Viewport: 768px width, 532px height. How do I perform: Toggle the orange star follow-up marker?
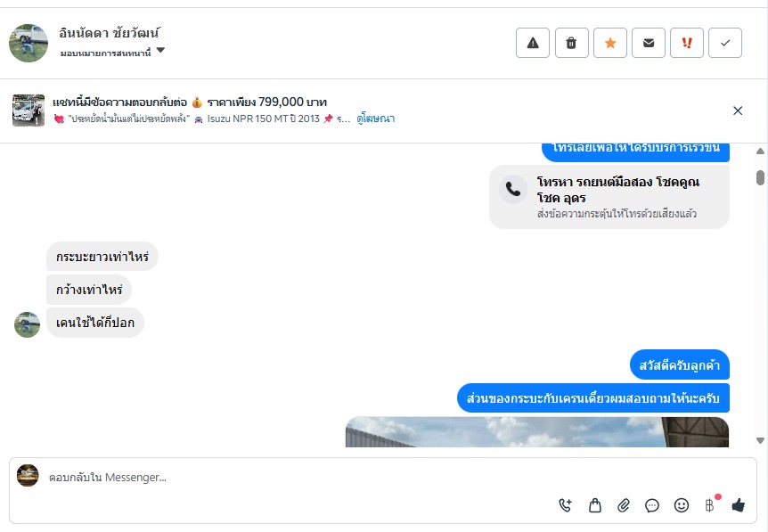(x=609, y=43)
